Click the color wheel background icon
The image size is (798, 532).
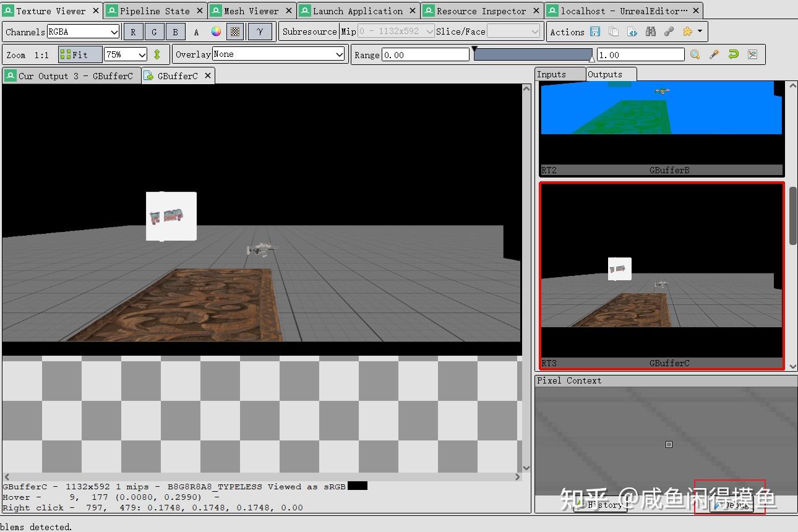[216, 32]
